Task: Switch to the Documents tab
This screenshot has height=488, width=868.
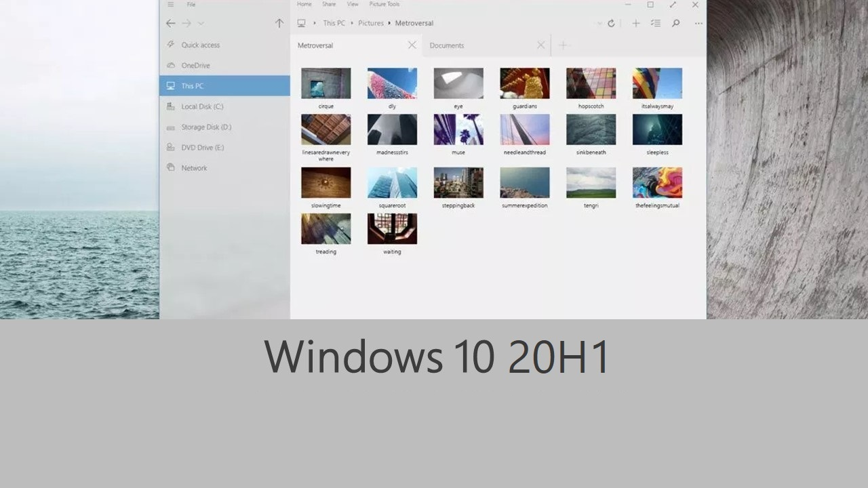Action: [x=486, y=45]
